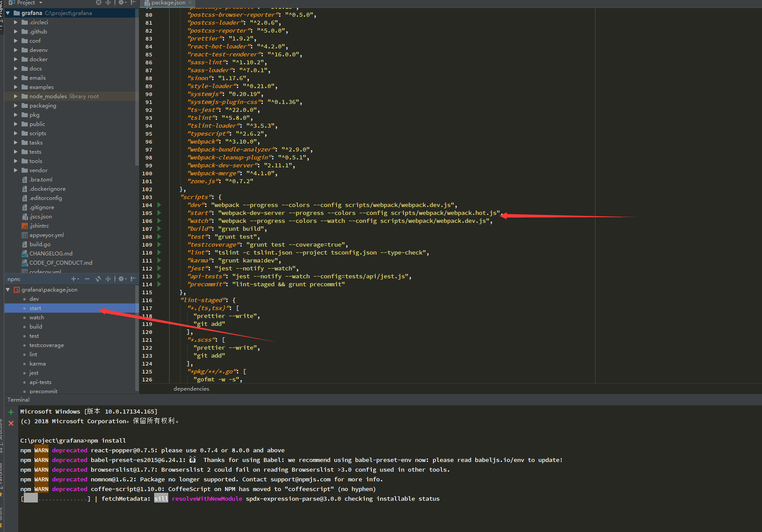The height and width of the screenshot is (532, 762).
Task: Remove selected item in npm panel
Action: [87, 279]
